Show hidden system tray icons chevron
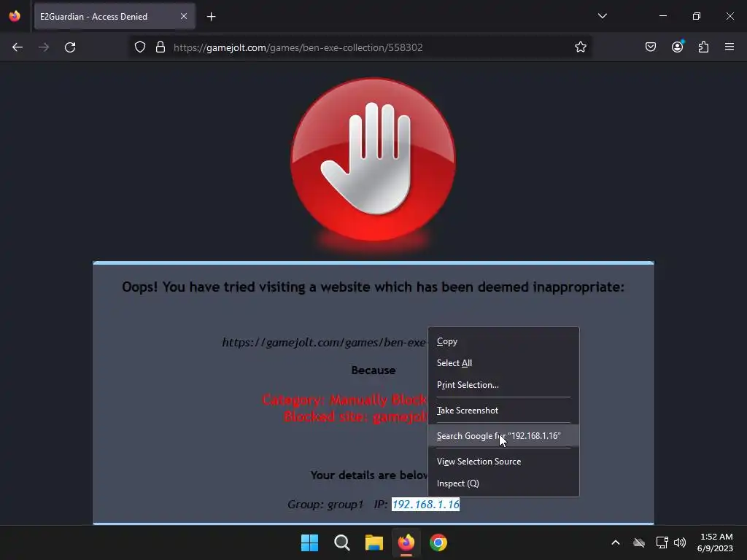This screenshot has width=747, height=560. click(616, 542)
